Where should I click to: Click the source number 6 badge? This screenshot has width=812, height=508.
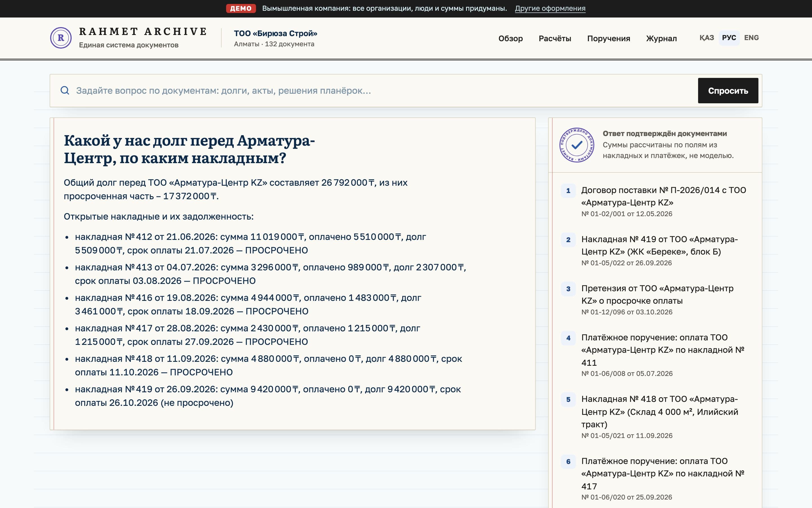pos(568,461)
